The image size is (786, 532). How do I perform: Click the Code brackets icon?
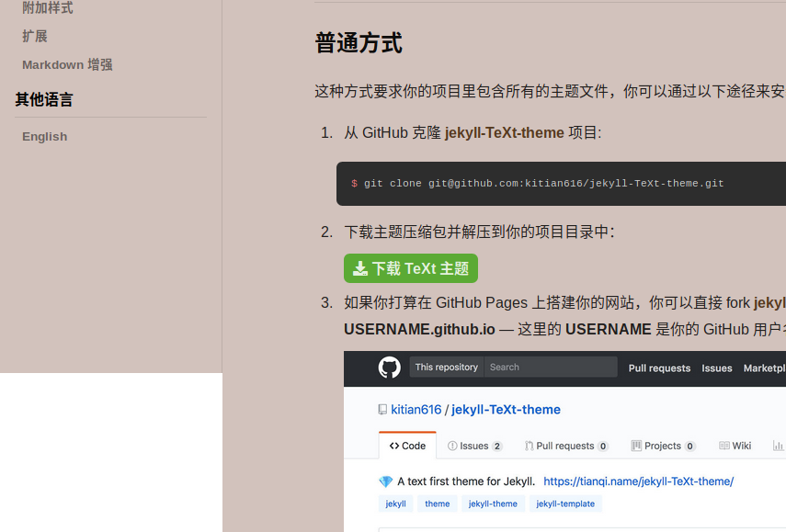(394, 446)
